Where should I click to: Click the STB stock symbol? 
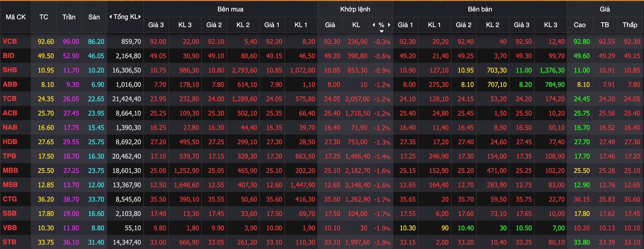click(x=10, y=242)
